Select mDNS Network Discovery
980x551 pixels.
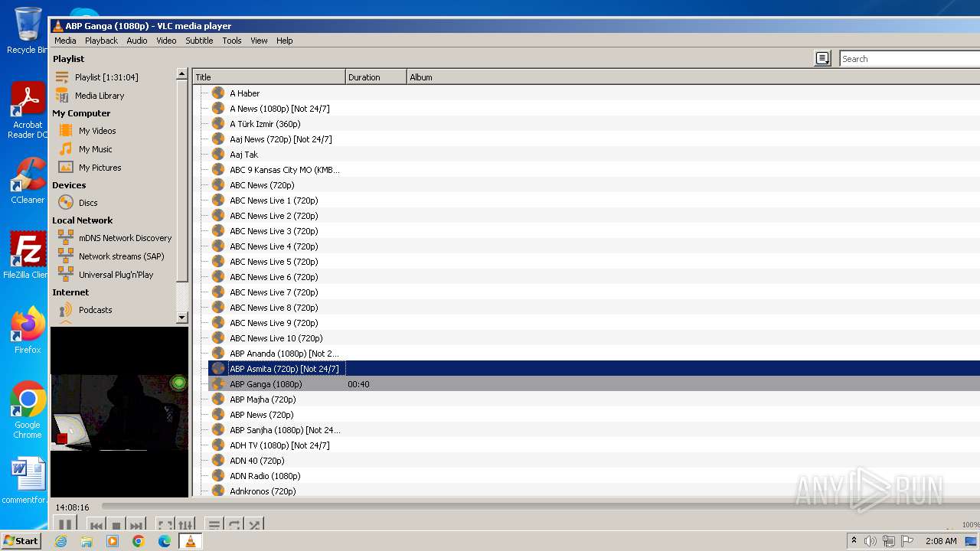tap(125, 238)
